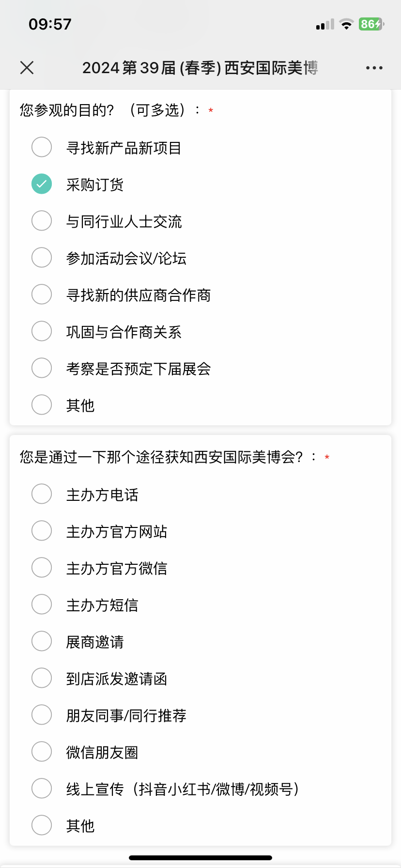The height and width of the screenshot is (868, 401).
Task: Choose 主办方官方网站 option
Action: click(42, 531)
